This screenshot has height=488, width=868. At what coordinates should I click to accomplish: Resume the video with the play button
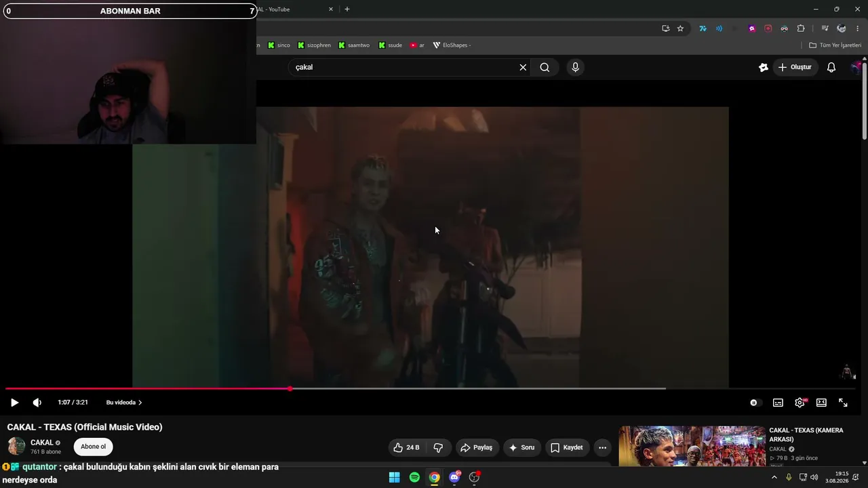tap(14, 403)
